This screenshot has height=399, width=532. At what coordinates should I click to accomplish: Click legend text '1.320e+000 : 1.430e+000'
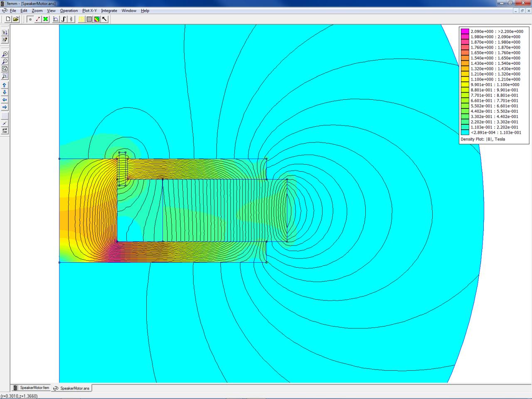[x=495, y=69]
